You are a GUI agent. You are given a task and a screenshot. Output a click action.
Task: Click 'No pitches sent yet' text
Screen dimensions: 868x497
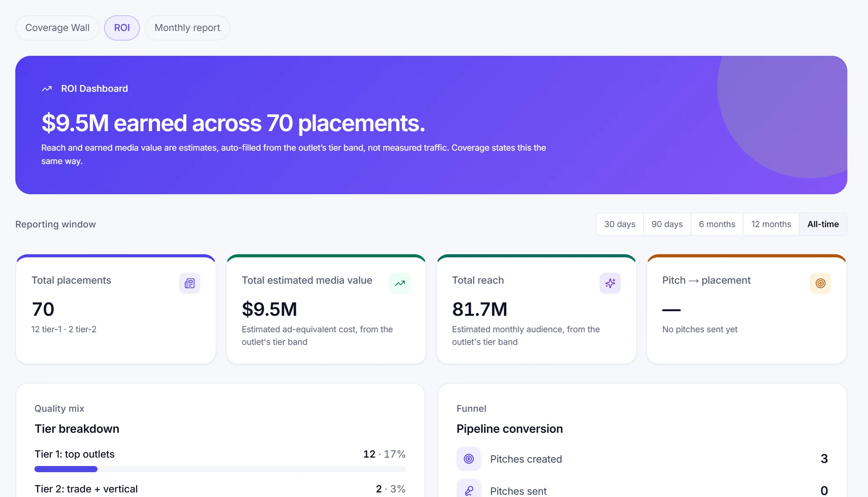tap(700, 329)
